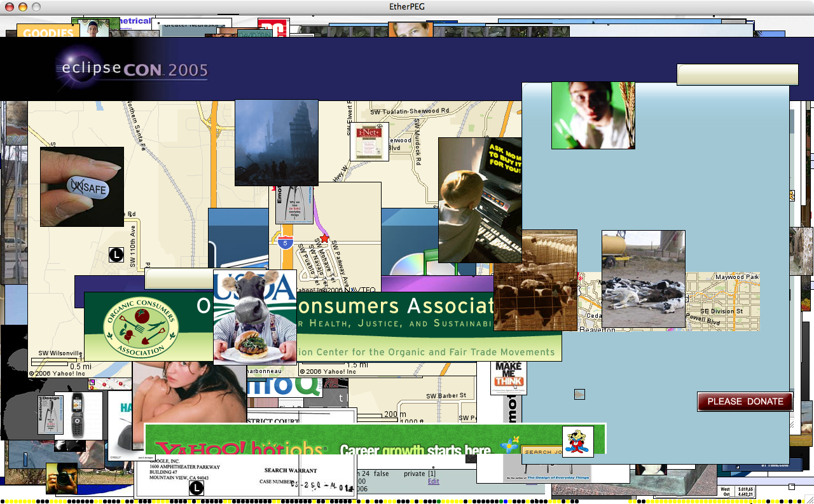Click the Maywood Park map label

737,278
